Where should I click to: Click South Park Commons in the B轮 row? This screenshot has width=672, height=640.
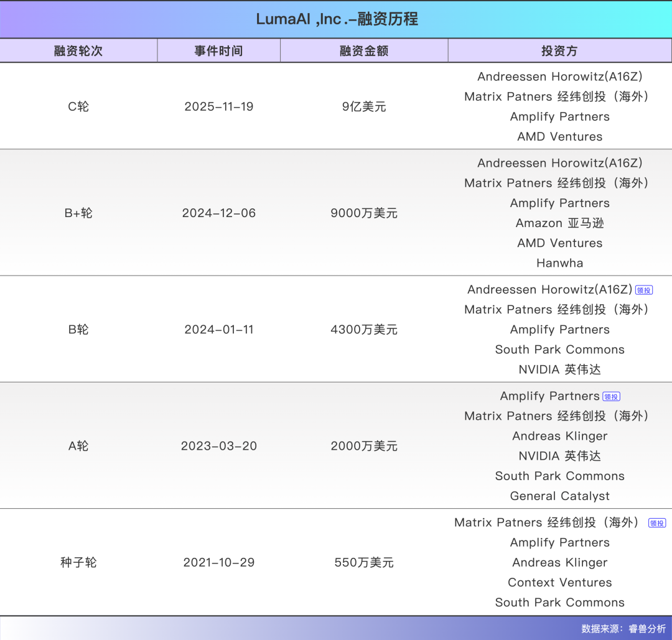pyautogui.click(x=560, y=349)
